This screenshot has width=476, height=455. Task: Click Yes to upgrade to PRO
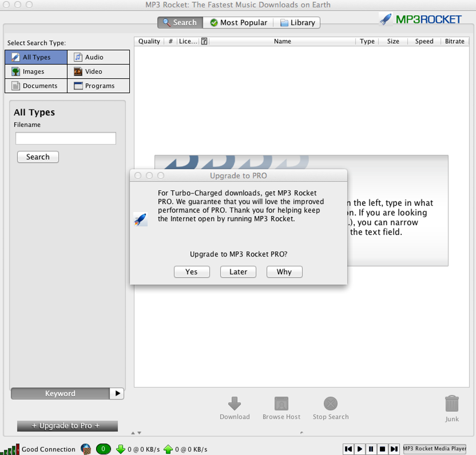point(191,272)
